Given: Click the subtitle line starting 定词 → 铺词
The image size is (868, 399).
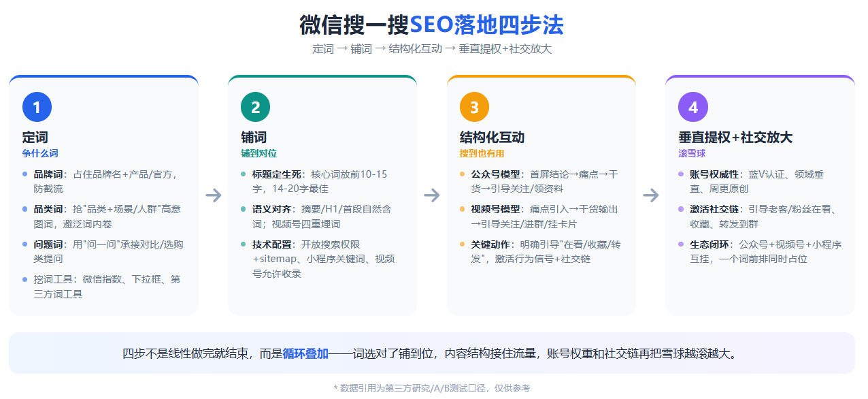Looking at the screenshot, I should tap(432, 49).
